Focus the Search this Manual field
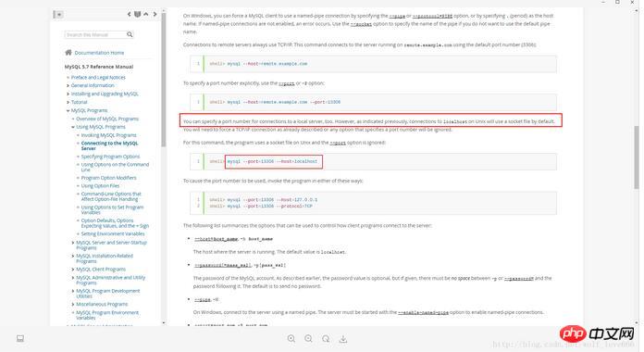The width and height of the screenshot is (644, 352). (95, 34)
